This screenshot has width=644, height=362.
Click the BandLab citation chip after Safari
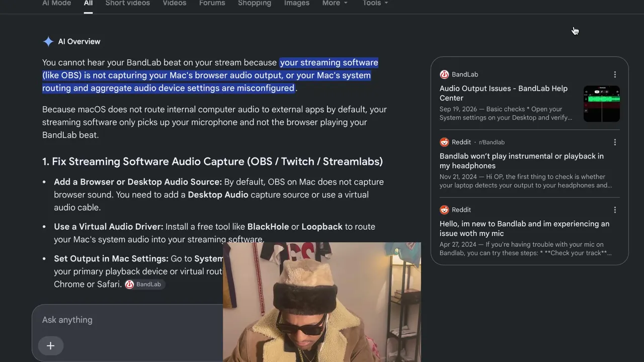(x=143, y=285)
